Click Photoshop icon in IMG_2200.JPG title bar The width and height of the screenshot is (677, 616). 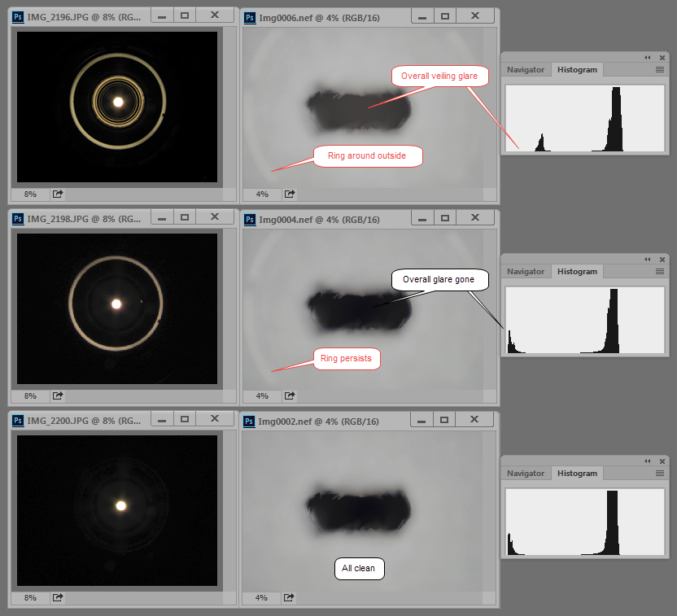(18, 420)
